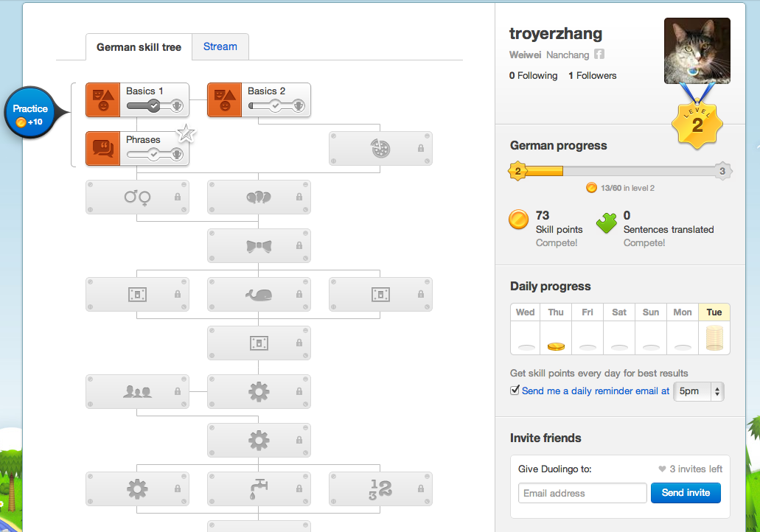
Task: Select the locked three-people skill
Action: pos(137,391)
